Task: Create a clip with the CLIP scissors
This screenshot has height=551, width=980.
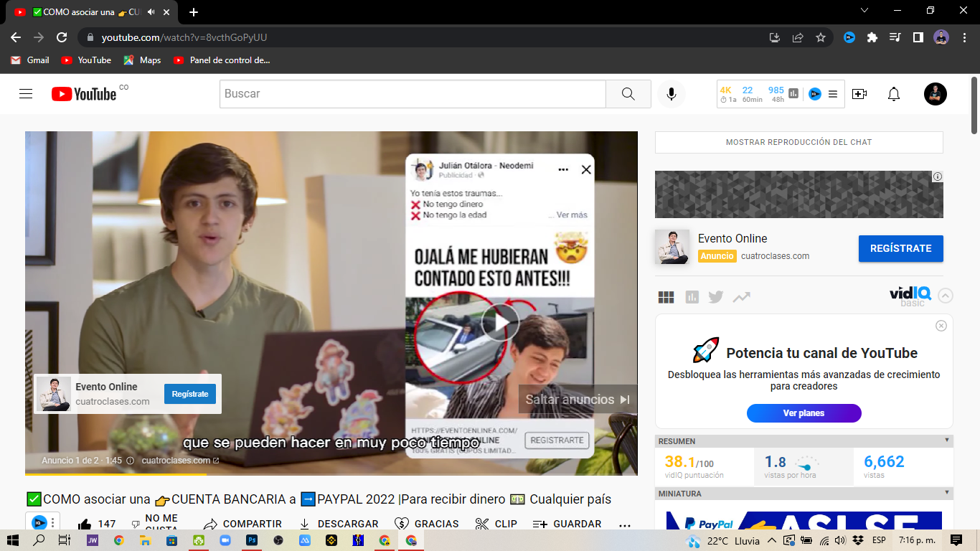Action: pos(496,524)
